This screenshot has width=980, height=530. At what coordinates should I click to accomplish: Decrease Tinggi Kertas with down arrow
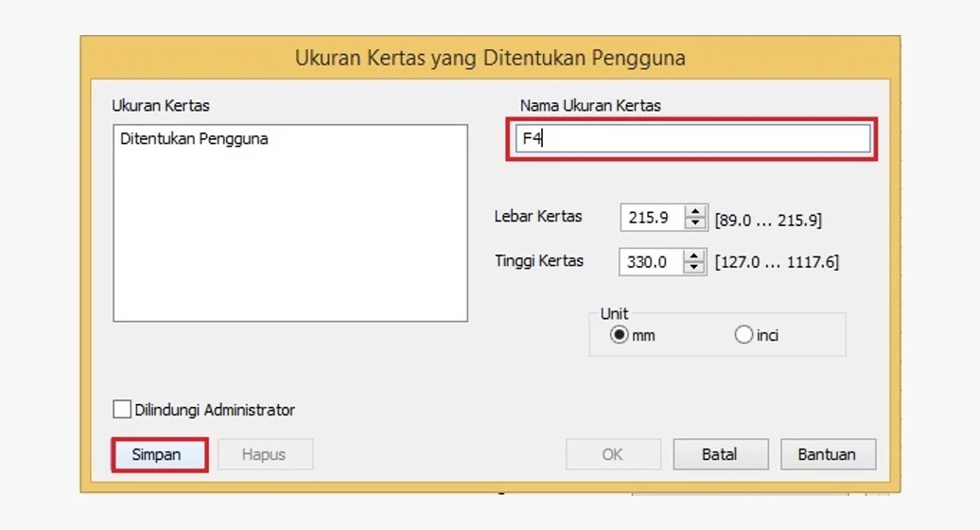[693, 268]
